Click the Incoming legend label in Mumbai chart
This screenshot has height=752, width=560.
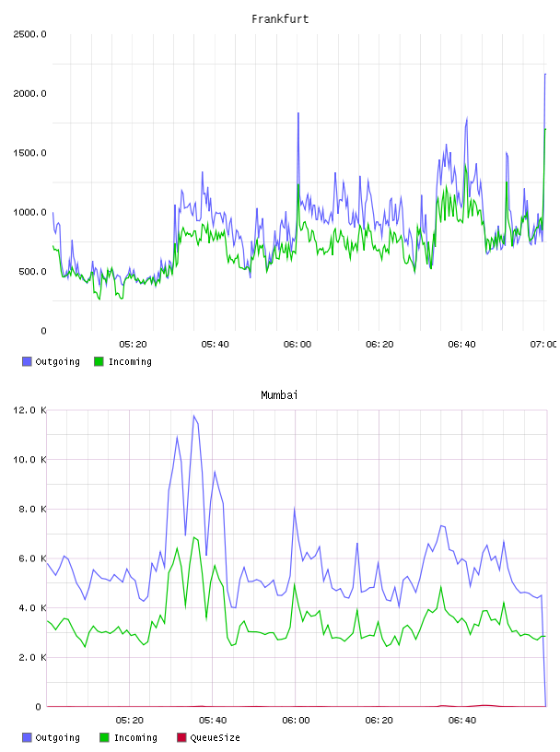click(x=135, y=737)
